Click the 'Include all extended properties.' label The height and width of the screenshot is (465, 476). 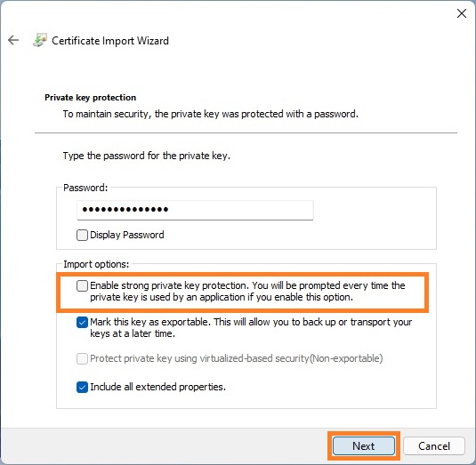157,387
